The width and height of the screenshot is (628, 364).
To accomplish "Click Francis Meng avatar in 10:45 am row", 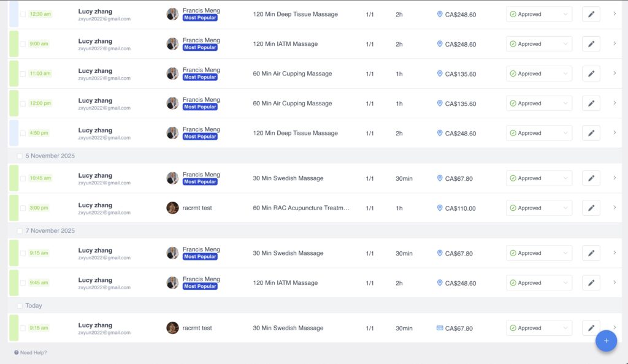I will pyautogui.click(x=172, y=178).
